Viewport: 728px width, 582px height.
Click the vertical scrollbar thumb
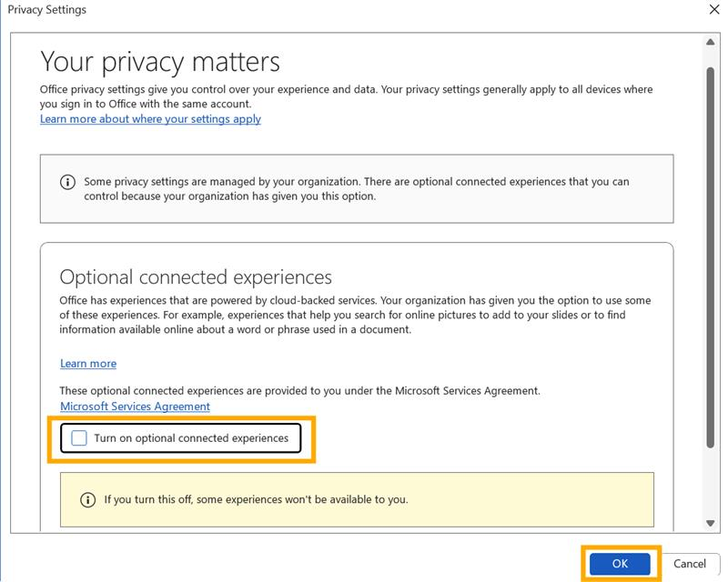pos(711,257)
